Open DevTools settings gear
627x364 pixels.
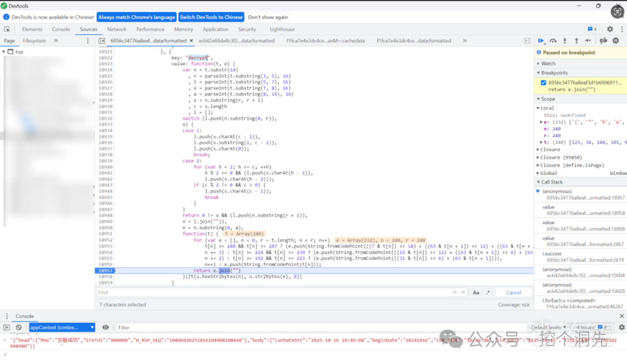pyautogui.click(x=610, y=29)
